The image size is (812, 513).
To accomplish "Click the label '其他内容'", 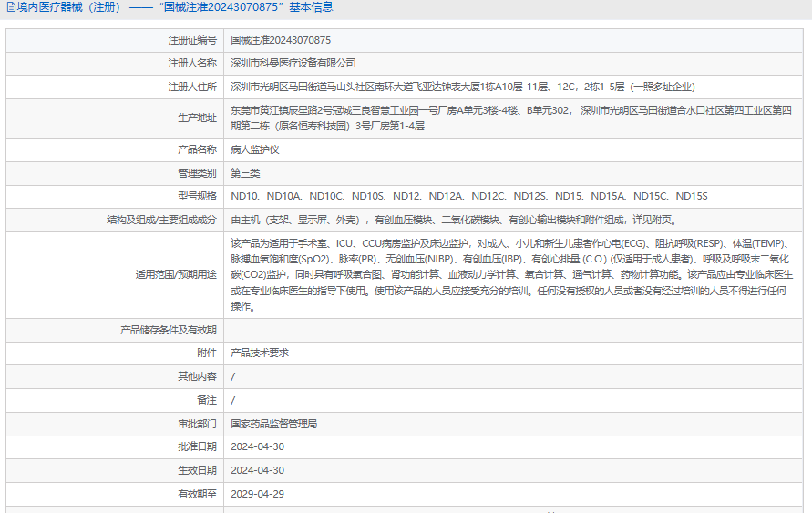I will tap(197, 376).
